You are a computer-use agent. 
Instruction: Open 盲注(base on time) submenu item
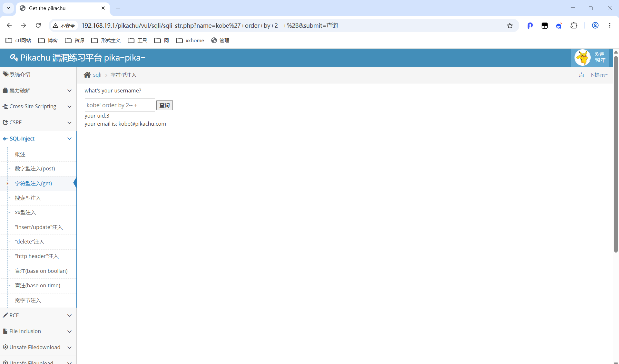tap(37, 285)
